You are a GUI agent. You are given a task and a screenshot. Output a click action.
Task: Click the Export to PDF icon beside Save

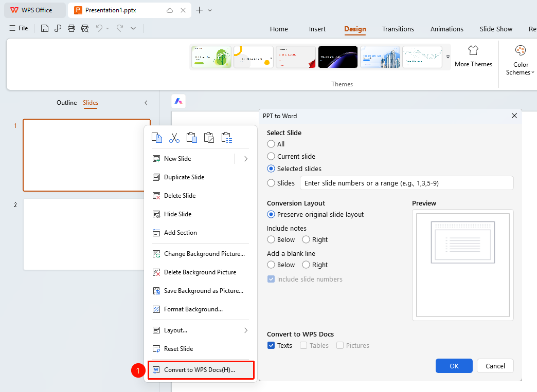(x=58, y=28)
